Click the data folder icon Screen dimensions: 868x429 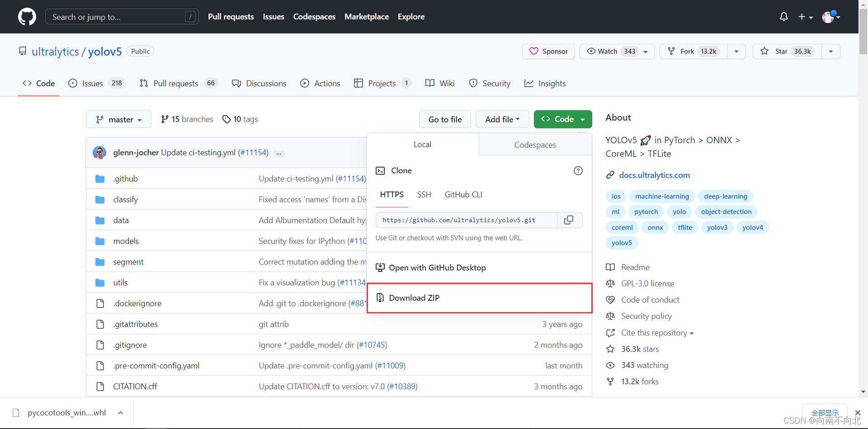click(100, 220)
